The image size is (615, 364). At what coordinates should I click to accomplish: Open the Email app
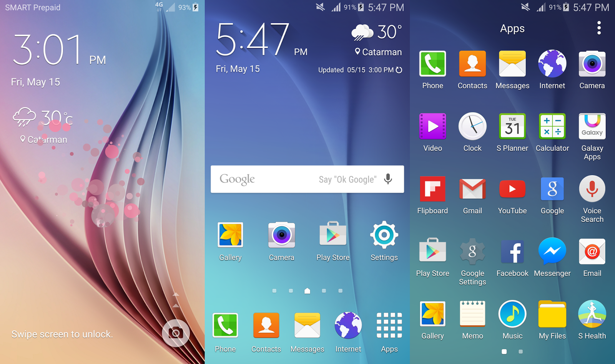pos(592,258)
